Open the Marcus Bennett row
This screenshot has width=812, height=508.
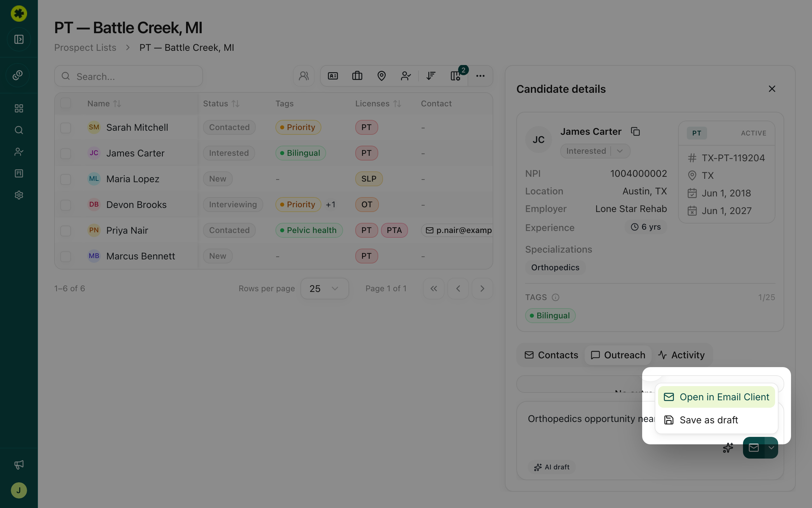click(274, 256)
